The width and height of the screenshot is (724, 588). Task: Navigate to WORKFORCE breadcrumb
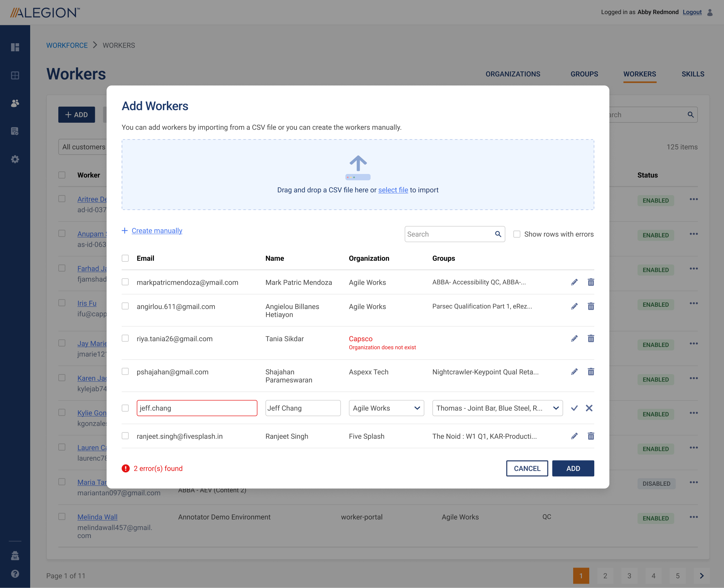[x=67, y=45]
